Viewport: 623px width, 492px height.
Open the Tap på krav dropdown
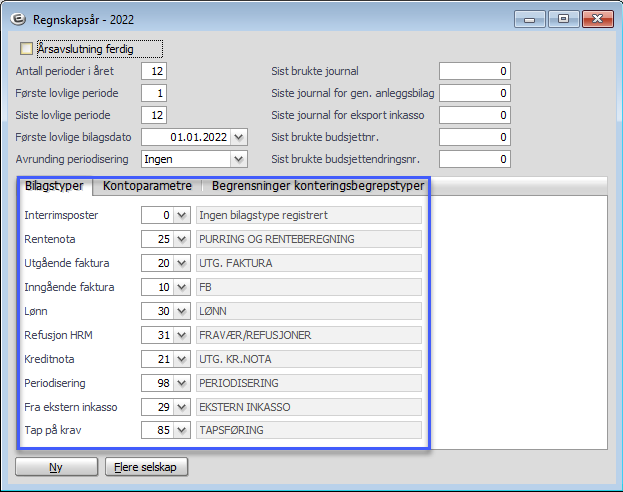pos(182,430)
